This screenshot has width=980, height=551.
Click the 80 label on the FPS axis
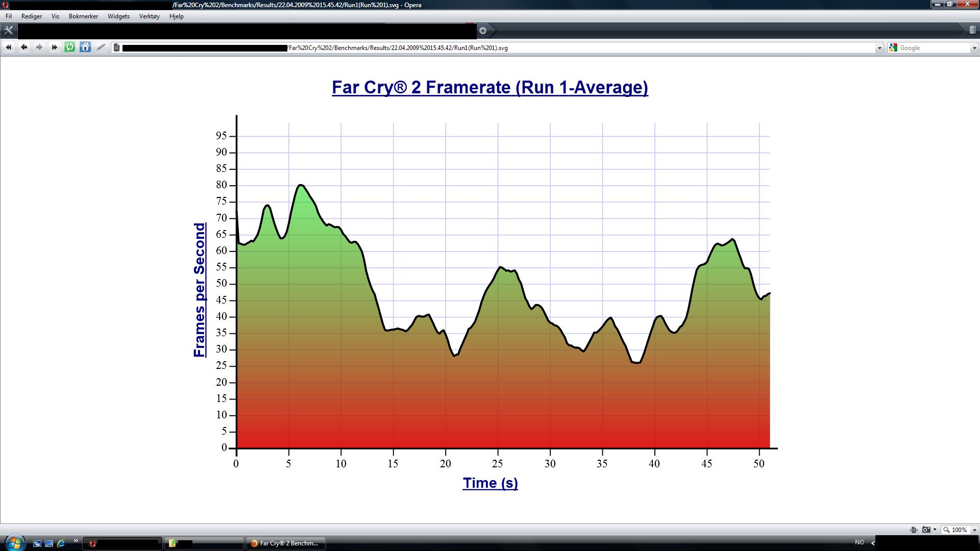(x=222, y=185)
